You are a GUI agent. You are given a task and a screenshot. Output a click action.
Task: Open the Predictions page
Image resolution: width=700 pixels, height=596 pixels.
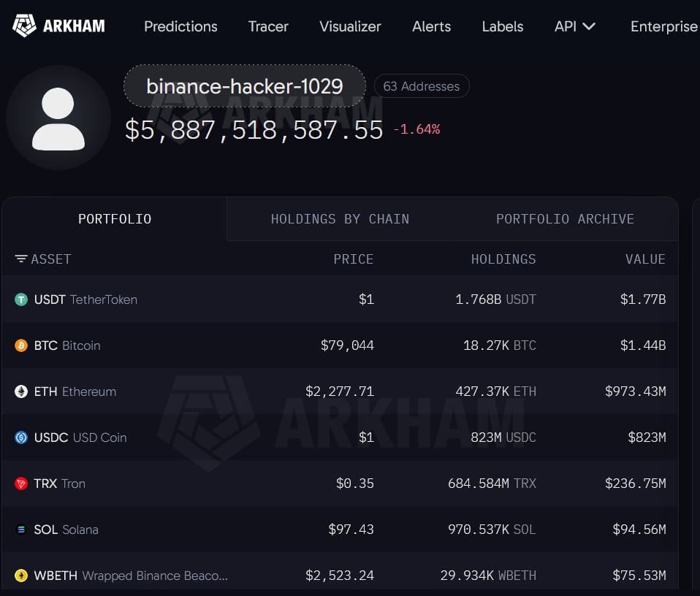180,26
